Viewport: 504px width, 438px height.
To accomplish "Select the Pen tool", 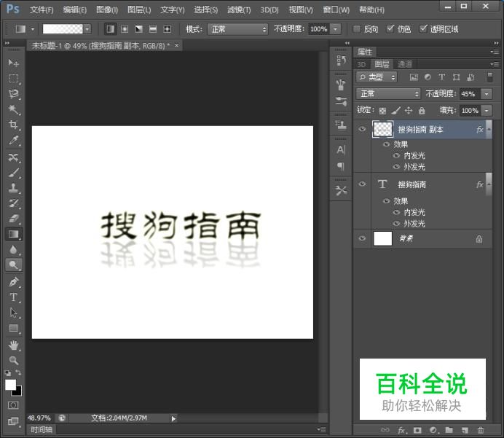I will pyautogui.click(x=13, y=282).
